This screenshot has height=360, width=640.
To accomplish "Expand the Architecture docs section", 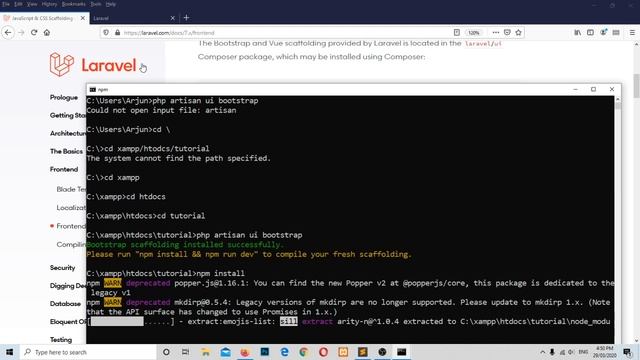I will (x=68, y=133).
